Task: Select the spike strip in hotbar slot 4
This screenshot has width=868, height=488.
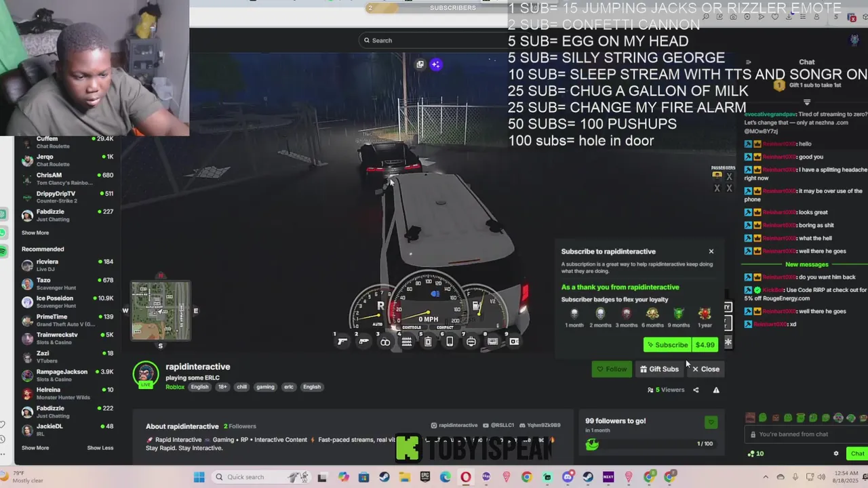Action: coord(407,342)
